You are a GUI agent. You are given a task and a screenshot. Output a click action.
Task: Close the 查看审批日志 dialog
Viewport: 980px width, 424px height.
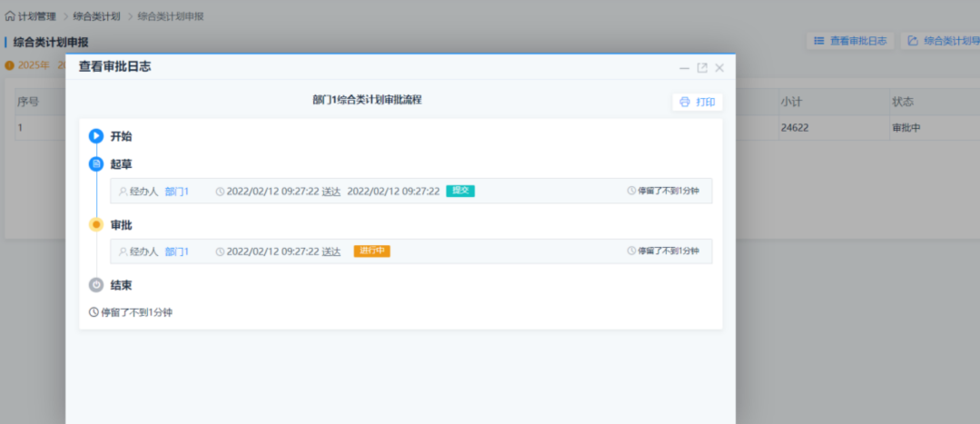tap(720, 68)
